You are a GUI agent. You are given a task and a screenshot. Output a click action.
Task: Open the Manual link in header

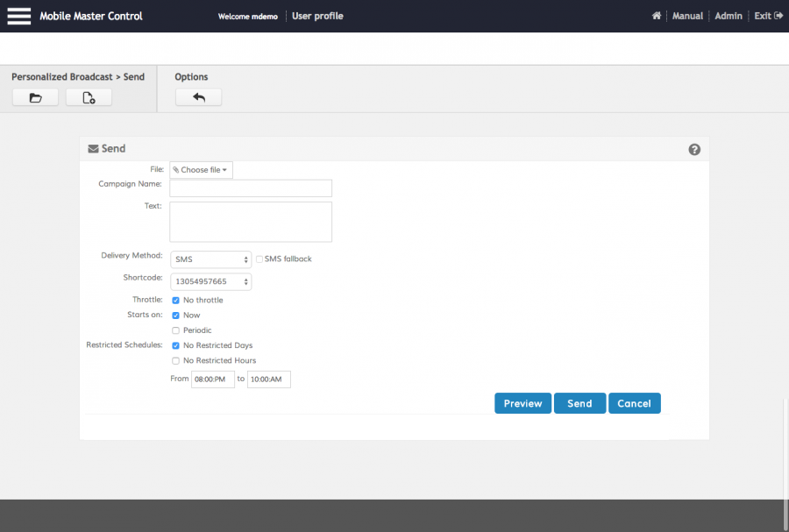687,16
